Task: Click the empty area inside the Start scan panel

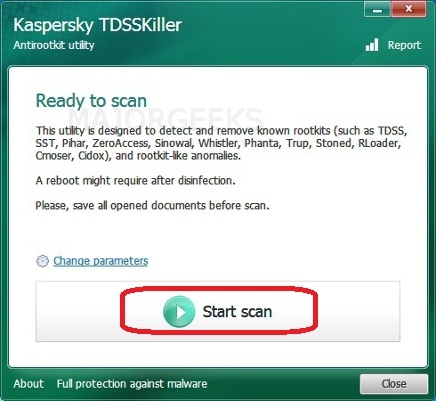Action: click(x=357, y=312)
